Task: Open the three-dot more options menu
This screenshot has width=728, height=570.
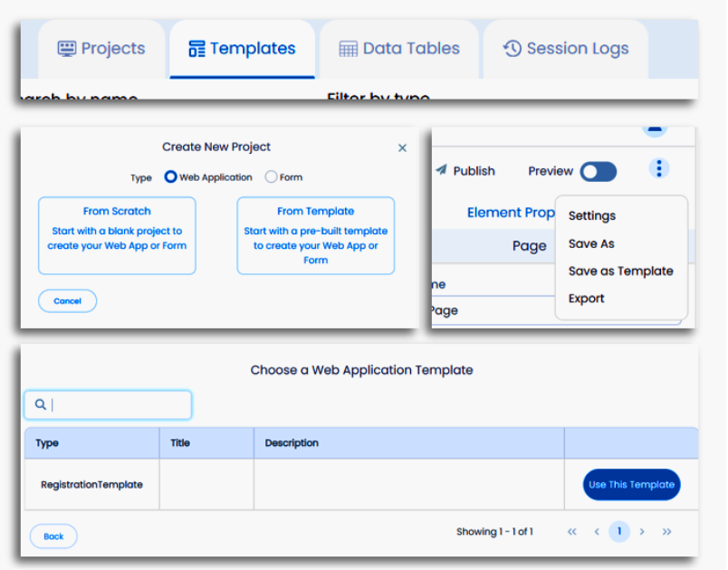Action: click(x=659, y=169)
